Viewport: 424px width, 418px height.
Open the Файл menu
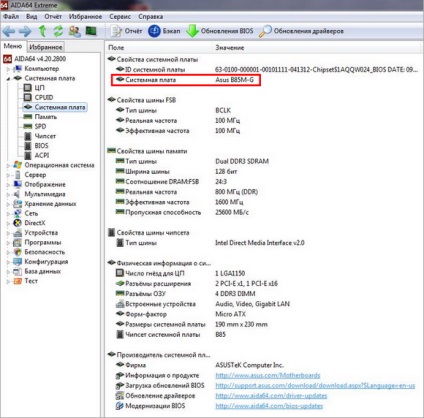click(11, 16)
